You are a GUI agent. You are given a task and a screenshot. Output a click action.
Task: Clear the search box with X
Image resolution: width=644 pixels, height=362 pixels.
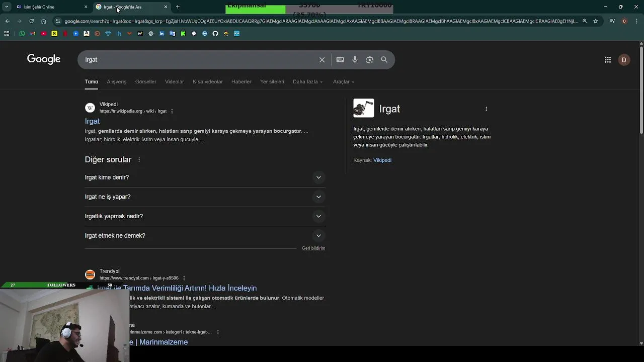pyautogui.click(x=322, y=60)
